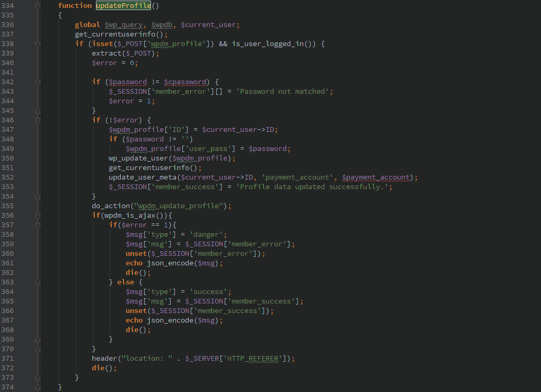Fold the if (!$error) block on line 346
541x392 pixels.
(x=38, y=120)
